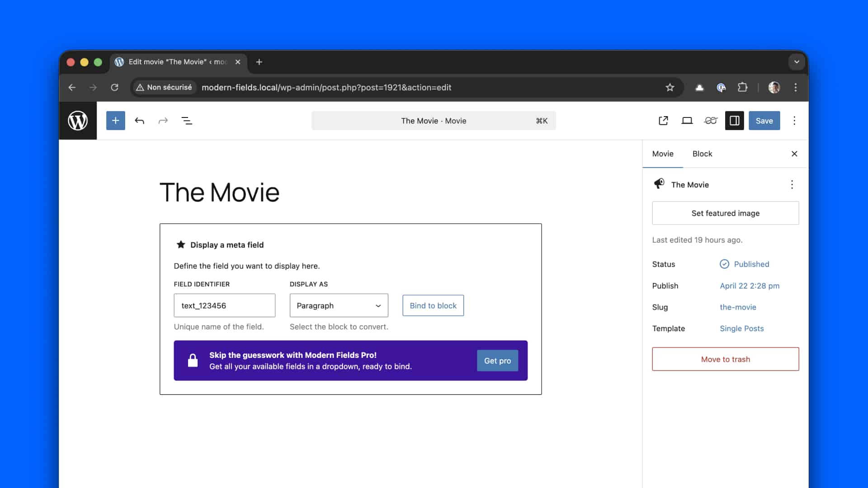Open the device preview laptop icon
The image size is (868, 488).
pos(687,121)
